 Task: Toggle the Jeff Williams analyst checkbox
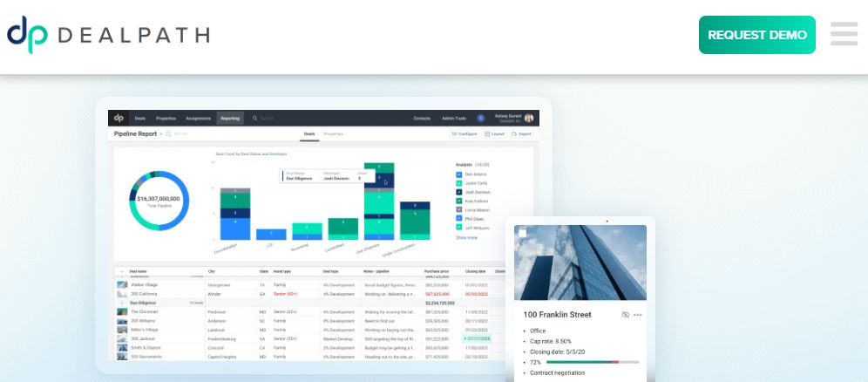click(459, 228)
